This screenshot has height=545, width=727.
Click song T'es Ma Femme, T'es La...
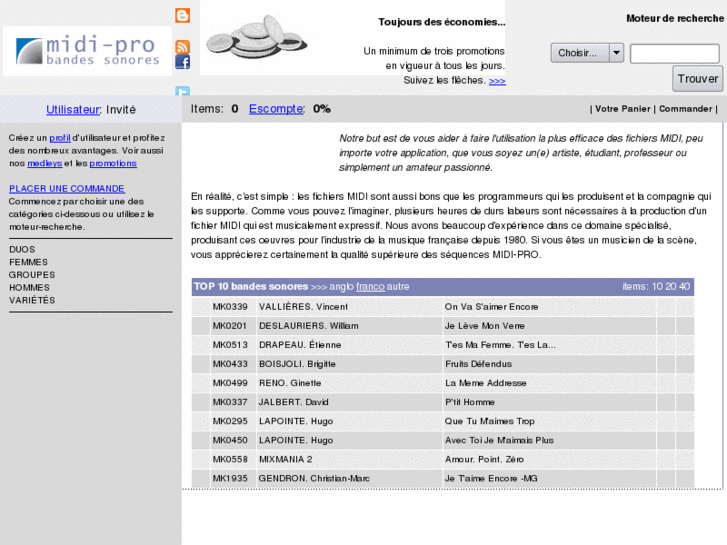(x=501, y=345)
